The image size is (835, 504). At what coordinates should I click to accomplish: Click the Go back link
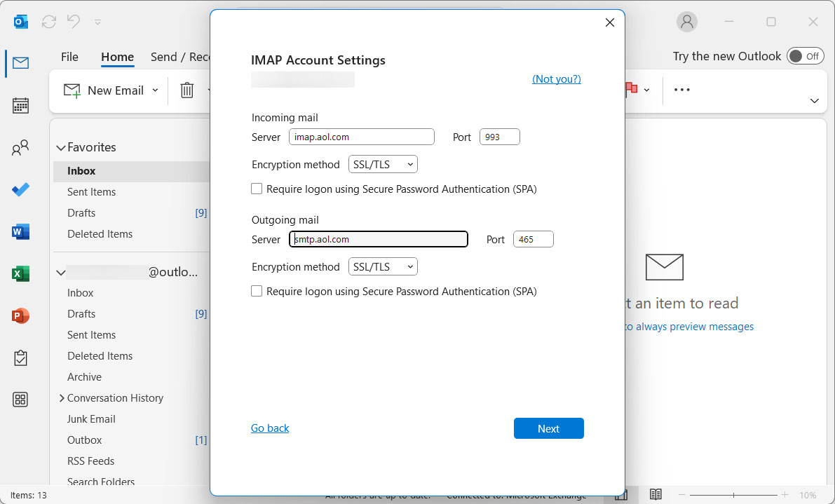coord(269,428)
